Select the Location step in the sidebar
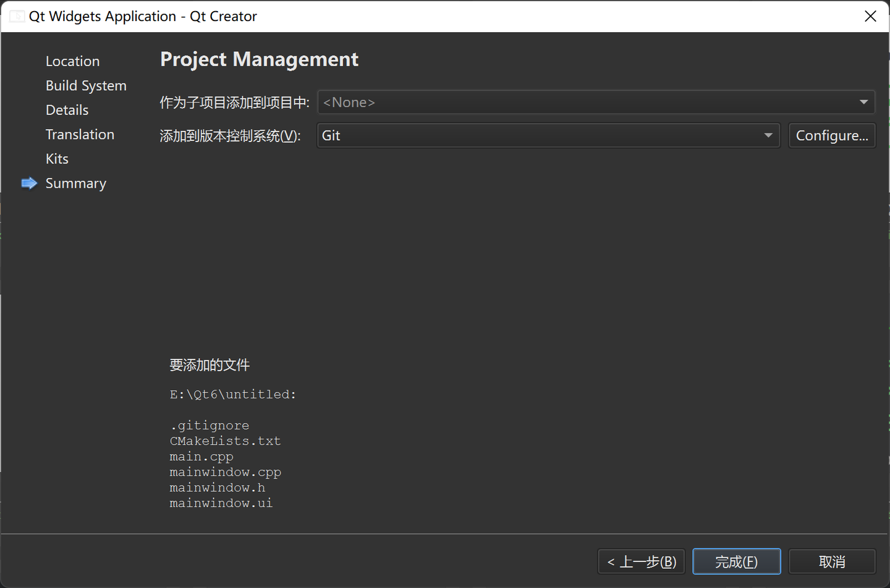This screenshot has width=890, height=588. [72, 61]
